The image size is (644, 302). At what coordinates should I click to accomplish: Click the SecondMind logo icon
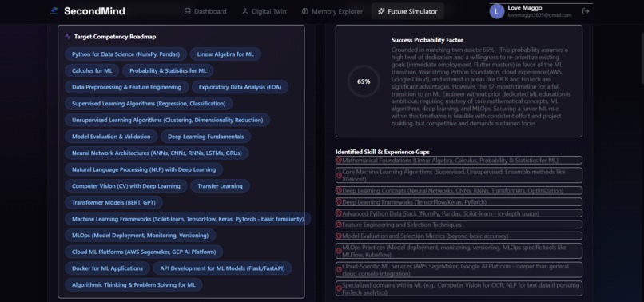(54, 11)
